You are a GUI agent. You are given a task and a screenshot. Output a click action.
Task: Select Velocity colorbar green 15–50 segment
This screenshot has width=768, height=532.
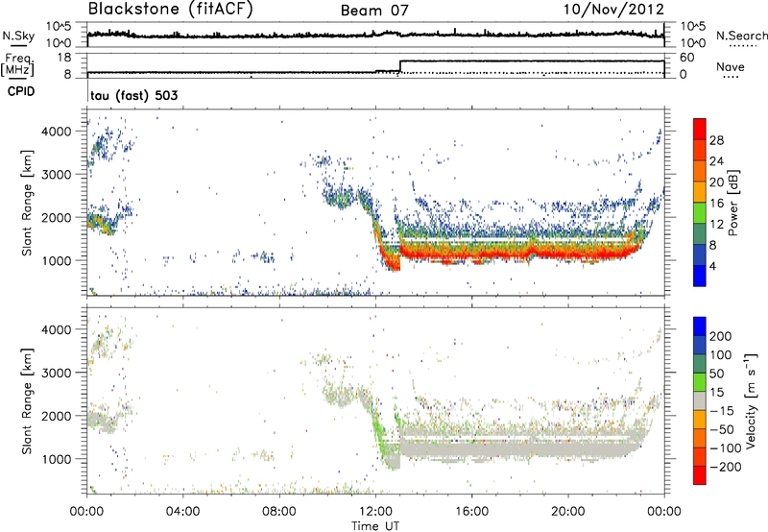point(700,382)
